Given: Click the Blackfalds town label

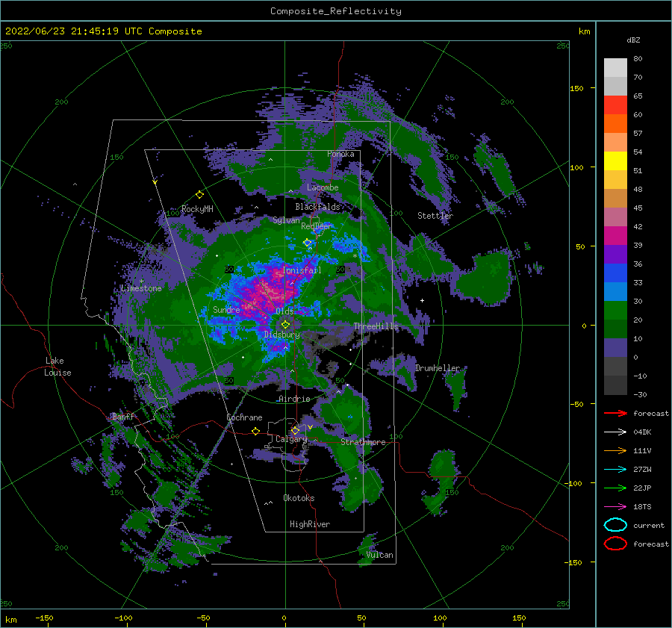Looking at the screenshot, I should pos(317,207).
